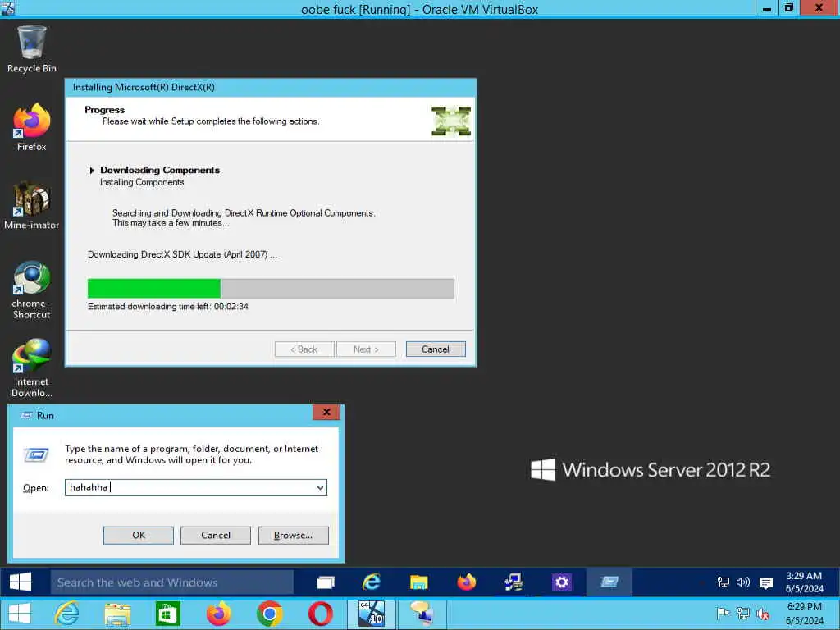Open the host Start button
840x630 pixels.
click(20, 614)
